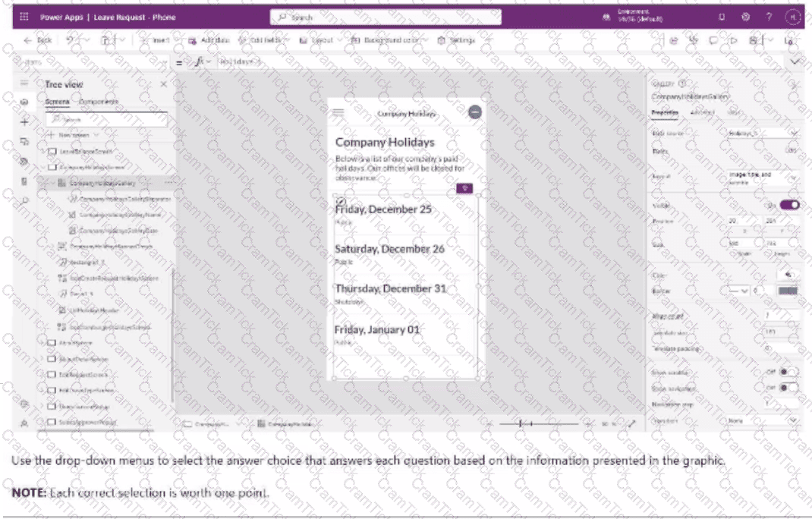
Task: Click the Back arrow button
Action: (38, 40)
